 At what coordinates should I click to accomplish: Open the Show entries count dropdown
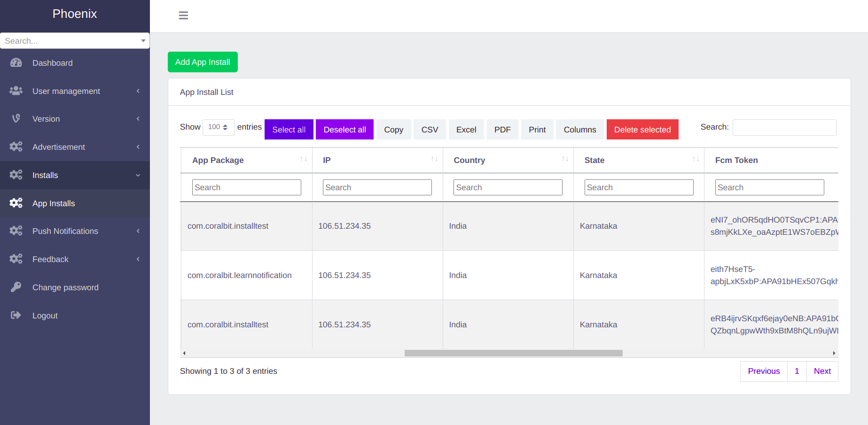point(219,127)
